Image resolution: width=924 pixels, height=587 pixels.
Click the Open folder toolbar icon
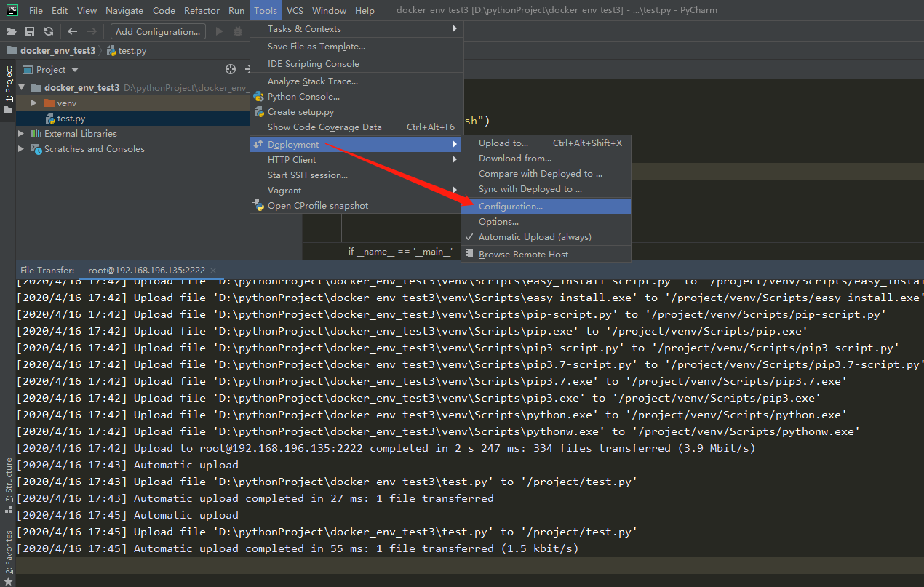coord(11,31)
